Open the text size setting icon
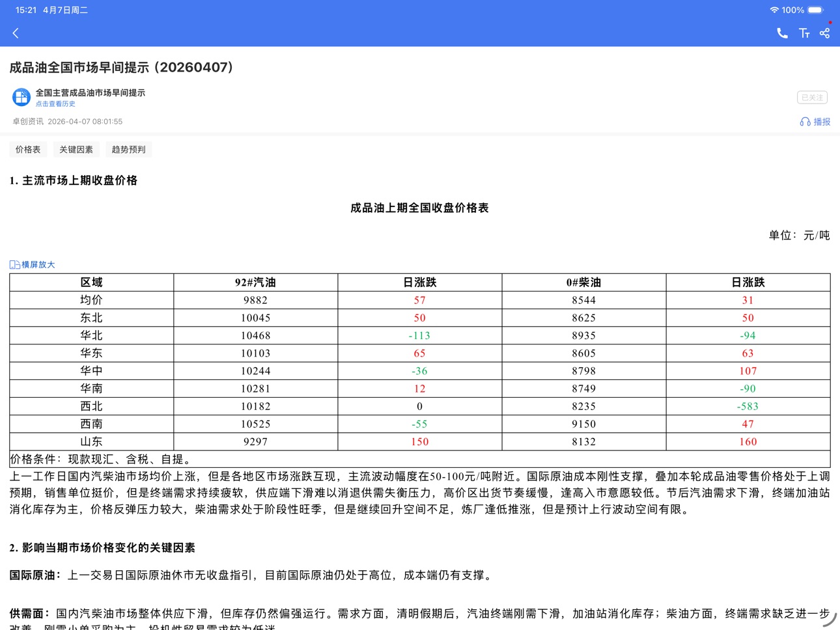The image size is (840, 630). click(804, 33)
